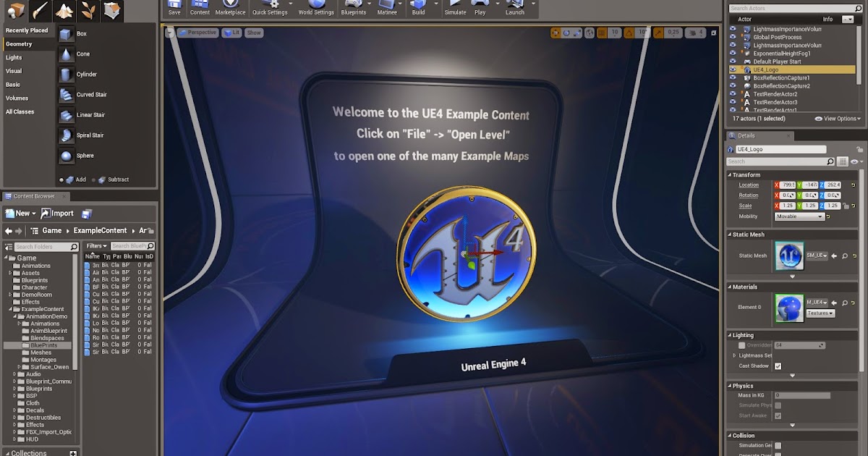868x456 pixels.
Task: Open the Perspective viewport dropdown
Action: pos(197,32)
